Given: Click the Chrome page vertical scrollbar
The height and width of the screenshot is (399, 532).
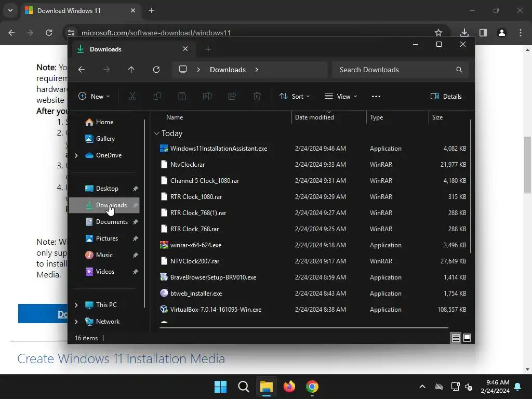Looking at the screenshot, I should tap(527, 165).
